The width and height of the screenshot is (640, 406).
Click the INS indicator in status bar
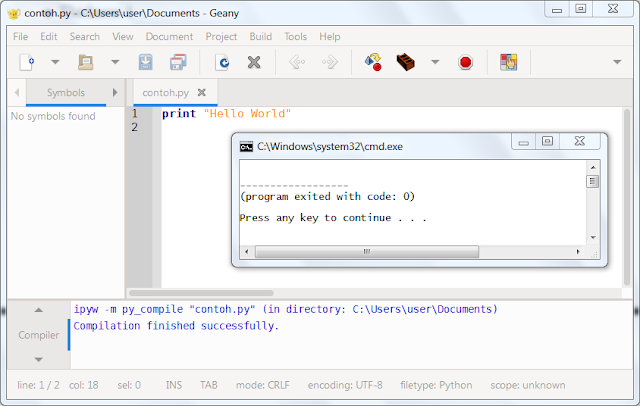click(174, 385)
